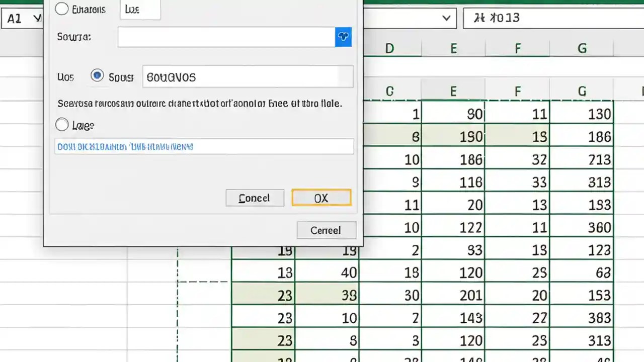644x362 pixels.
Task: Select the Laie radio button
Action: coord(61,125)
